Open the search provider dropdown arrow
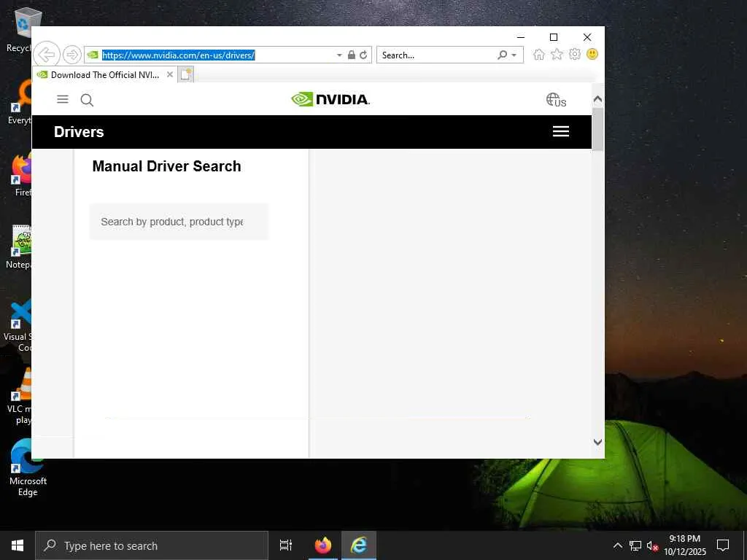Image resolution: width=747 pixels, height=560 pixels. [514, 55]
